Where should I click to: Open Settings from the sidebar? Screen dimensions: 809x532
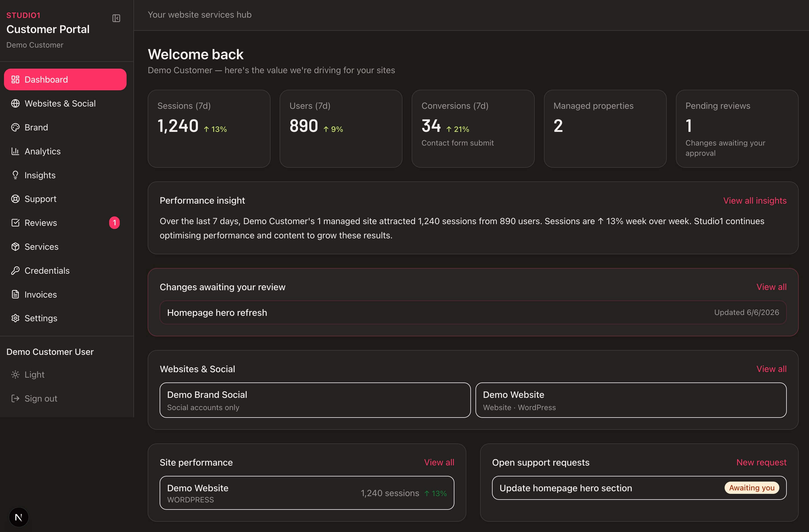[x=65, y=318]
